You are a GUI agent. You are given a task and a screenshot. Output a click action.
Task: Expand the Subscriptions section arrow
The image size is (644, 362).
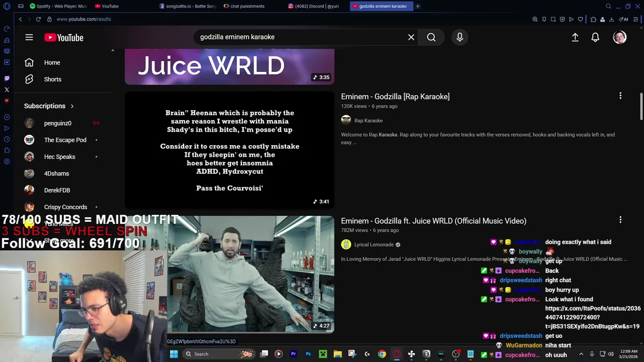[72, 106]
